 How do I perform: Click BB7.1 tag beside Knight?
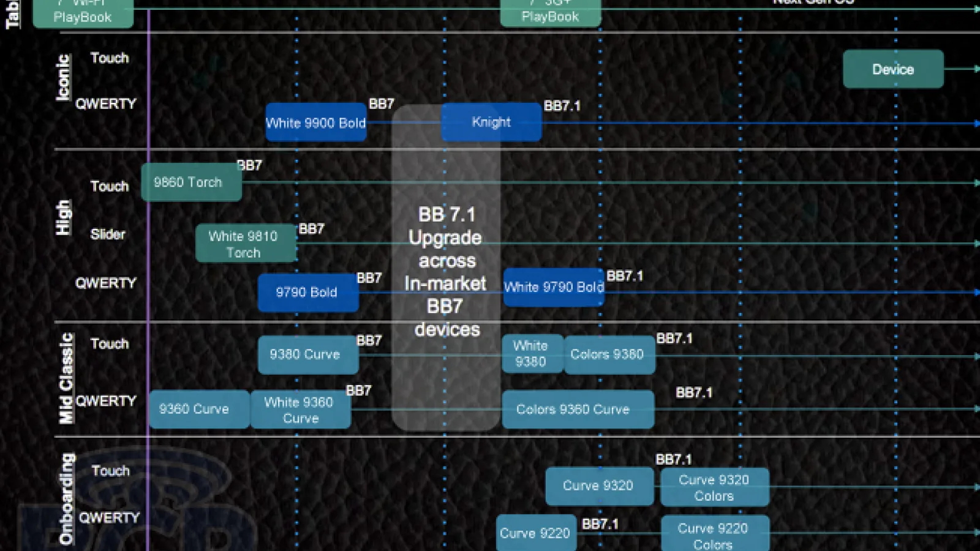coord(562,106)
